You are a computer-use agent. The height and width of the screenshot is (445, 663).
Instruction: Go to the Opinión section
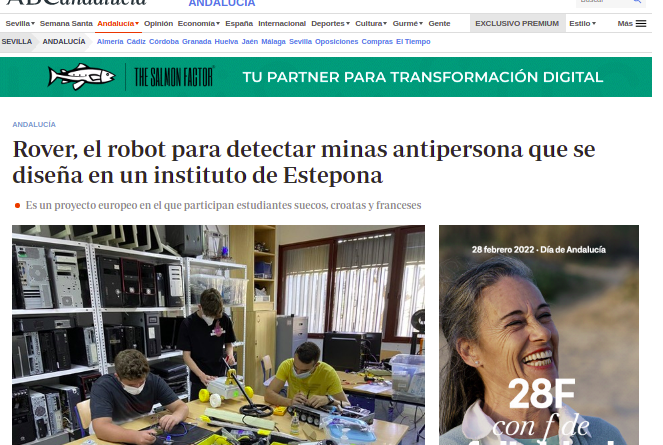(158, 23)
